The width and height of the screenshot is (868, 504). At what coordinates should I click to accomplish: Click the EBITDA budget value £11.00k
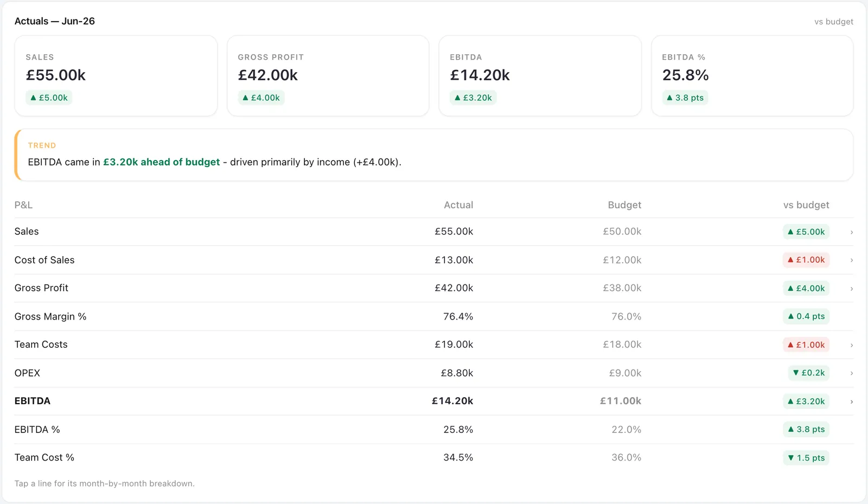pyautogui.click(x=621, y=401)
